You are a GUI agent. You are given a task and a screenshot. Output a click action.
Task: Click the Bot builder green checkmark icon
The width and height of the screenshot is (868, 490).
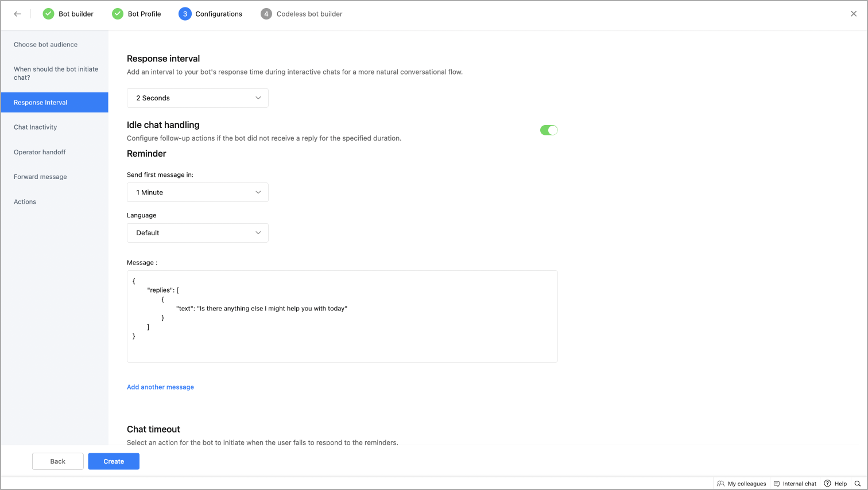tap(49, 14)
